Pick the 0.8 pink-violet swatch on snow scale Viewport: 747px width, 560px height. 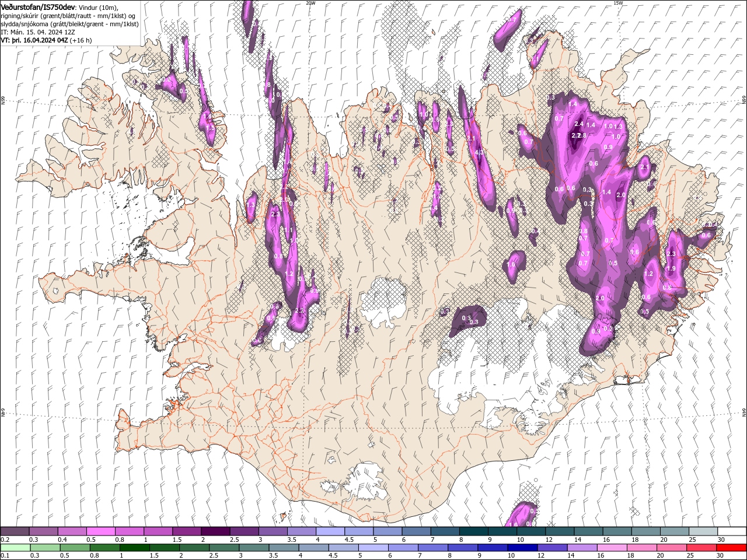coord(130,531)
